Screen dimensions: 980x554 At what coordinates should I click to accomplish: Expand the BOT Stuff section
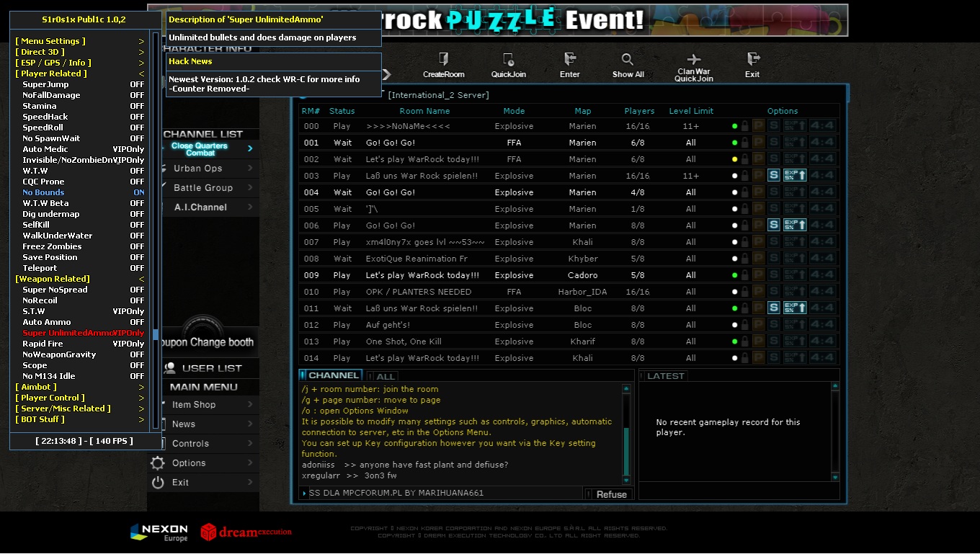[x=80, y=419]
